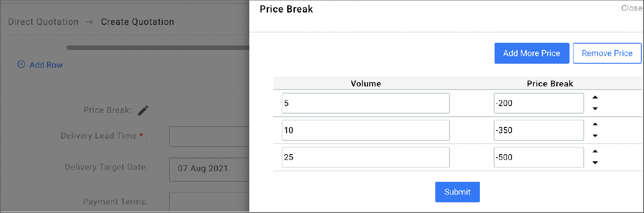Increase the -500 price break with up arrow
The height and width of the screenshot is (213, 644).
pyautogui.click(x=595, y=152)
